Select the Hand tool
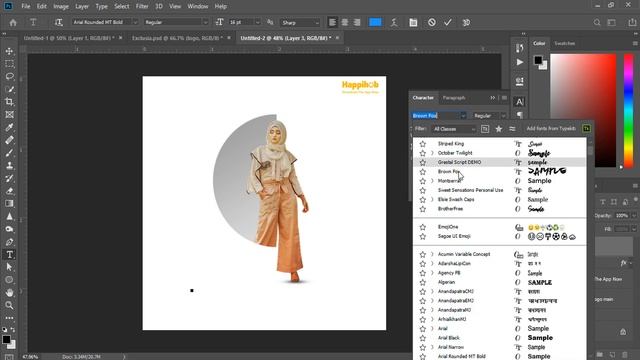 point(9,293)
